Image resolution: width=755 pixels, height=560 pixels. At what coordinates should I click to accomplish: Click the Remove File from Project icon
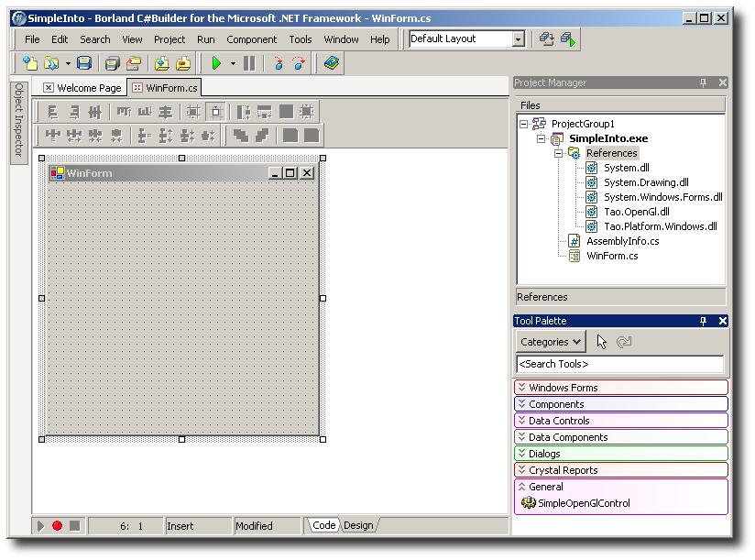coord(183,63)
